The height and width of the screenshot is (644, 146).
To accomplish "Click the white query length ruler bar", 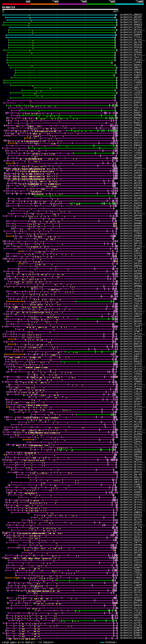I will click(60, 10).
